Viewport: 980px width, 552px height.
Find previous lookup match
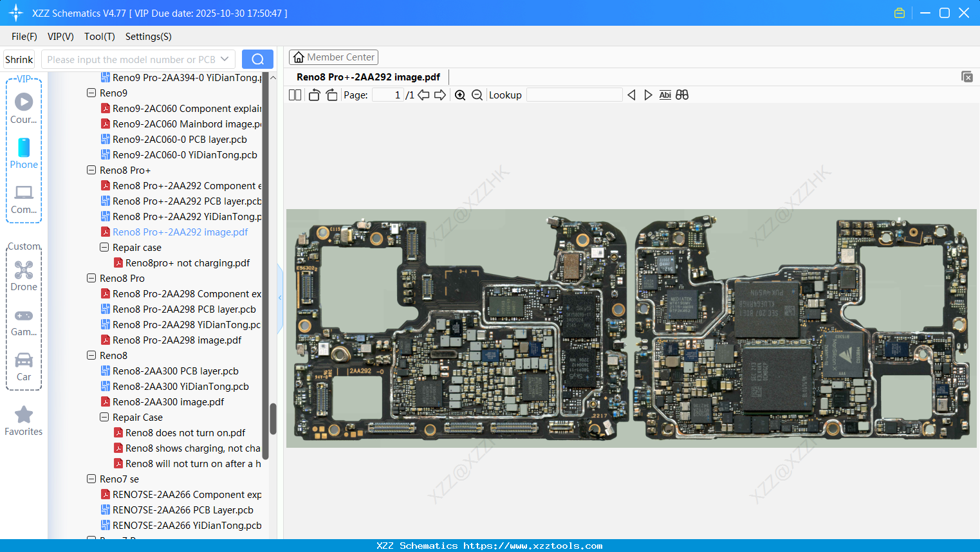(x=631, y=95)
